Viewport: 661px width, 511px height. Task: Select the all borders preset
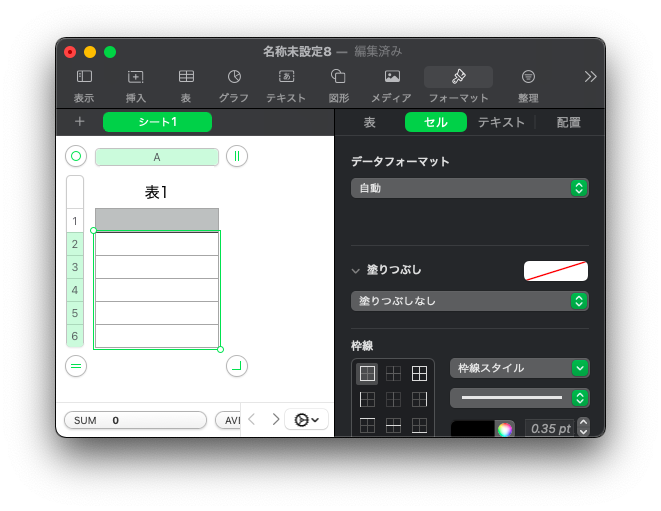coord(419,373)
